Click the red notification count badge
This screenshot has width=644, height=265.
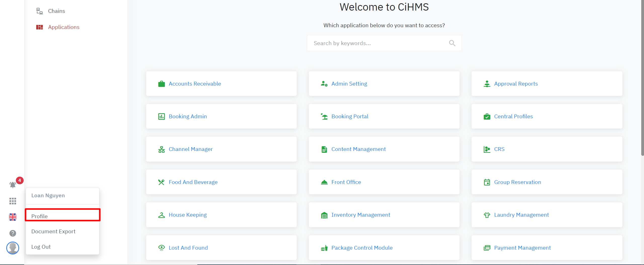[x=20, y=180]
